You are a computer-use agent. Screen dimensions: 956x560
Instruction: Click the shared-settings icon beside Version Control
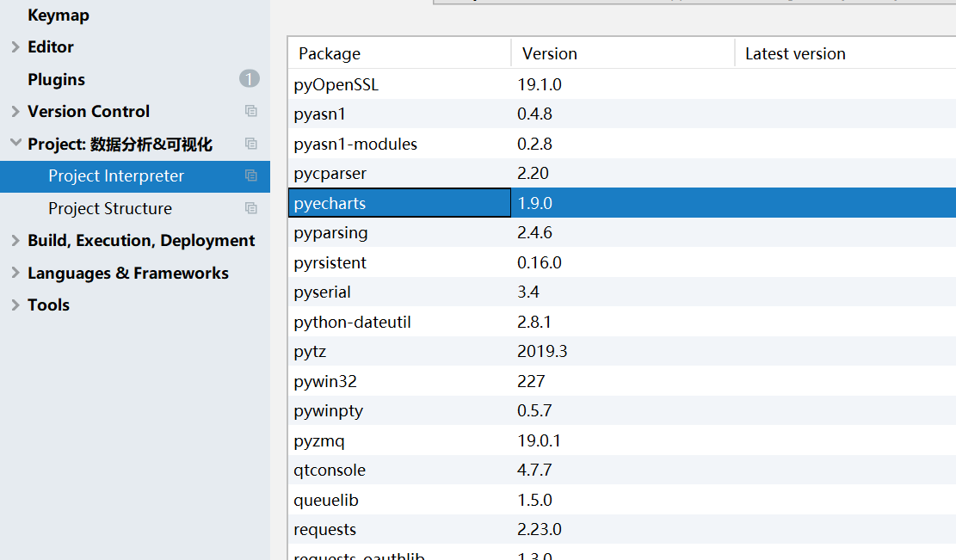click(x=250, y=111)
